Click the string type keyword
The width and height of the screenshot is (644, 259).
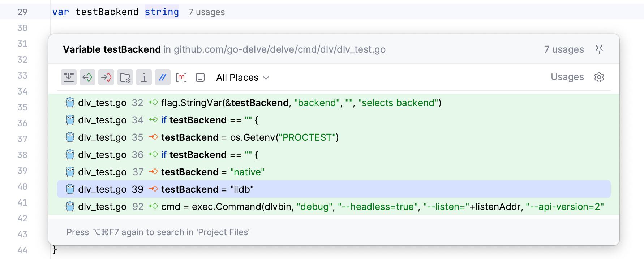[162, 12]
